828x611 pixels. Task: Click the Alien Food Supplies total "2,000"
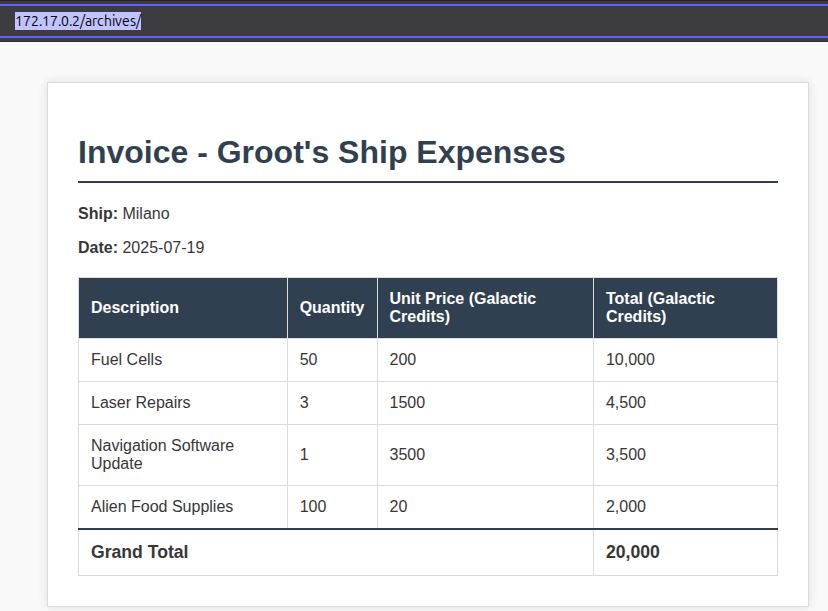click(x=626, y=506)
